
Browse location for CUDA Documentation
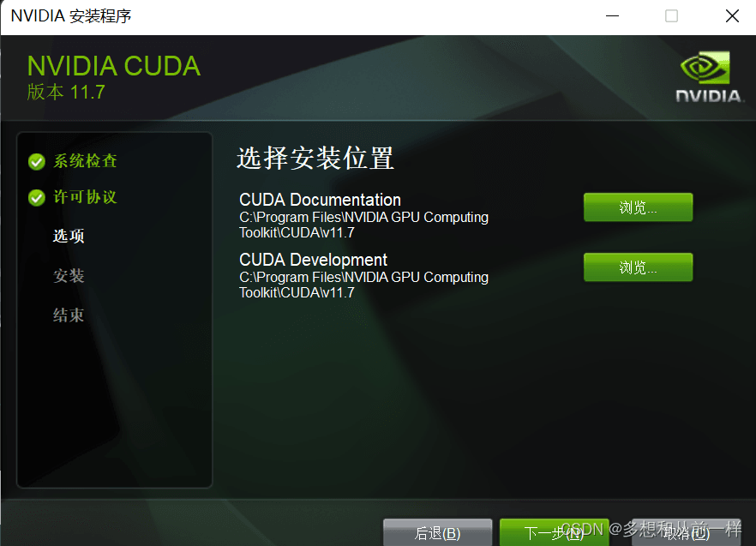(x=638, y=207)
